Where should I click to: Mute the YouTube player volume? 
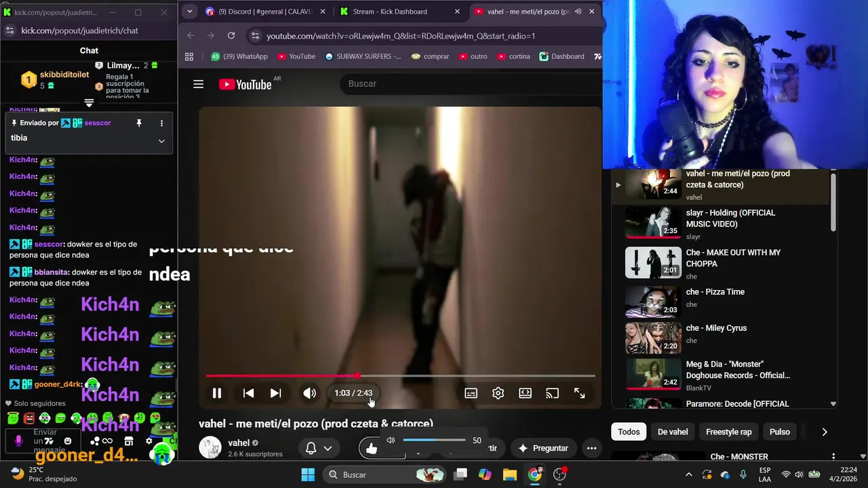(x=309, y=393)
